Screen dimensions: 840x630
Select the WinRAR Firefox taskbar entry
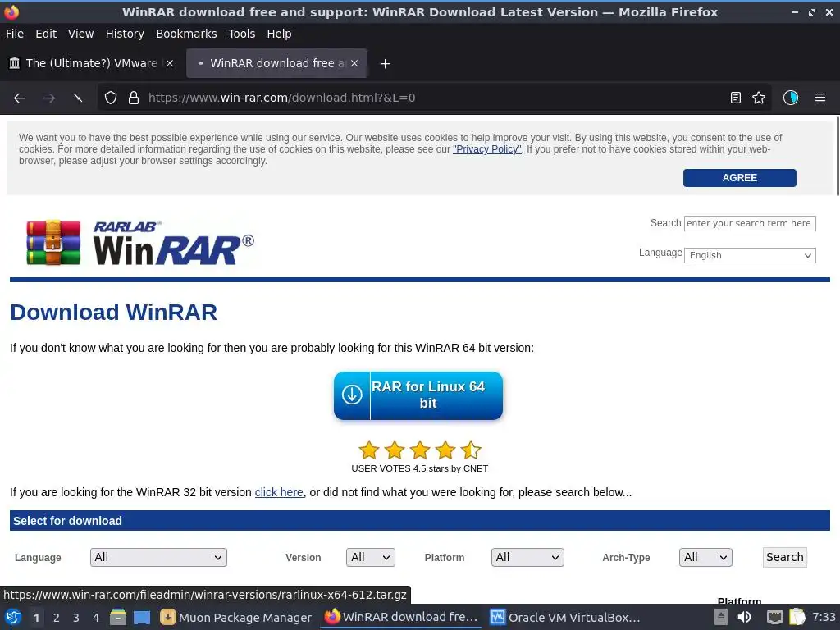401,617
